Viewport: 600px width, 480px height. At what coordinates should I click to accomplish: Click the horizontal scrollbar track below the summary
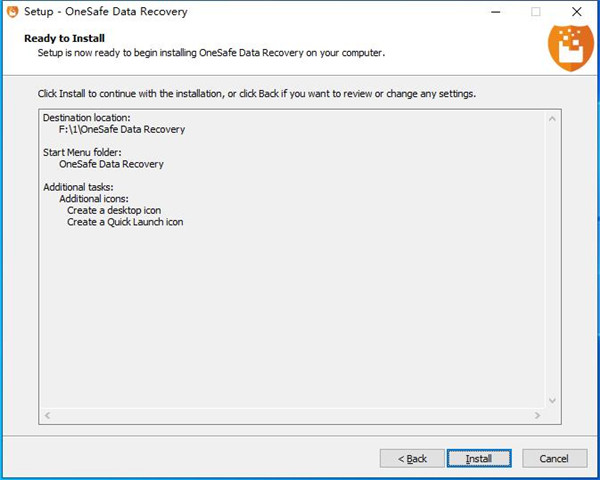[x=292, y=414]
